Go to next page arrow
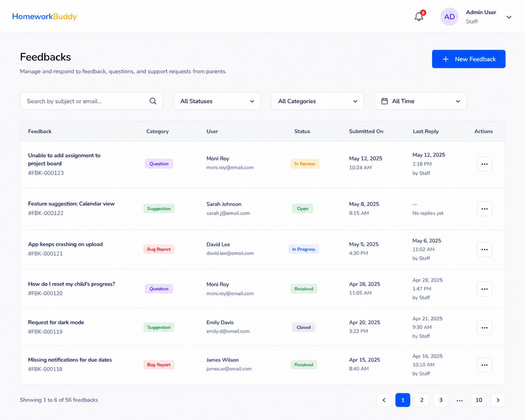 point(498,400)
